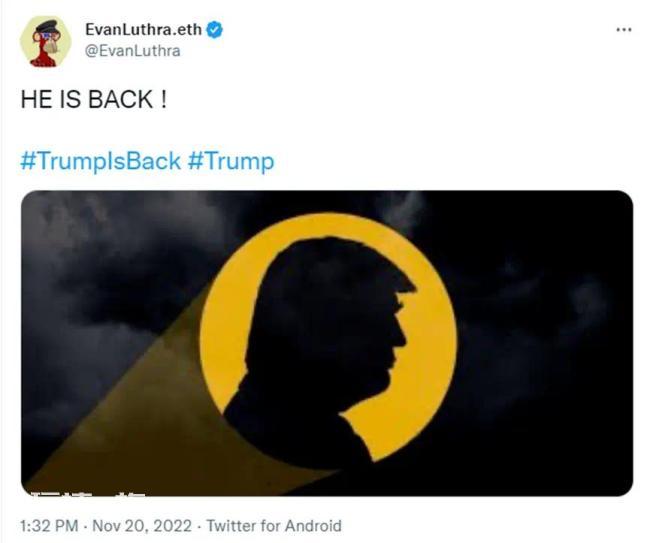Click the cropped white caption text in the image
Screen dimensions: 650x543
pos(89,493)
